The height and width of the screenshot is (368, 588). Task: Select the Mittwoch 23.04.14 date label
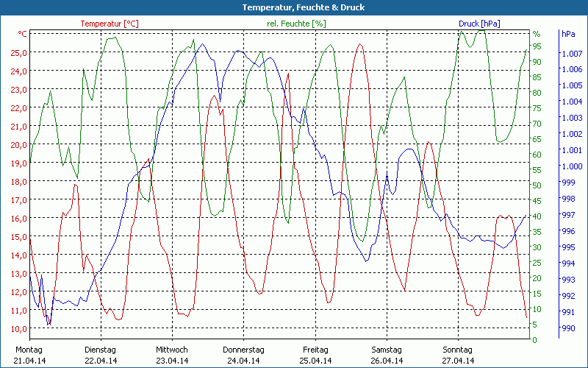[172, 355]
